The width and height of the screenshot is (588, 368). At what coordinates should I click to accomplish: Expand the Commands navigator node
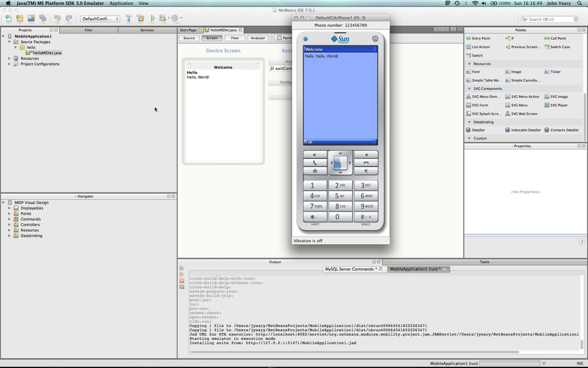(10, 219)
